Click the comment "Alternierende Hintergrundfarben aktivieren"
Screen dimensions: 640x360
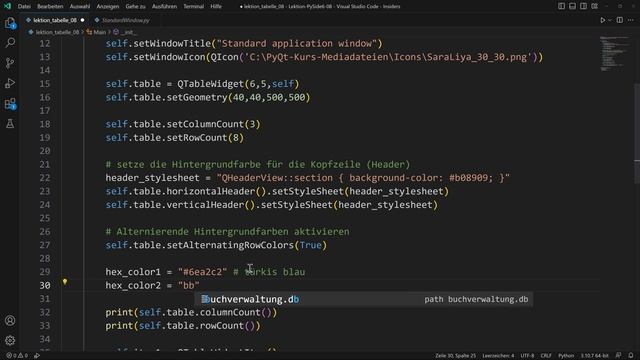227,231
